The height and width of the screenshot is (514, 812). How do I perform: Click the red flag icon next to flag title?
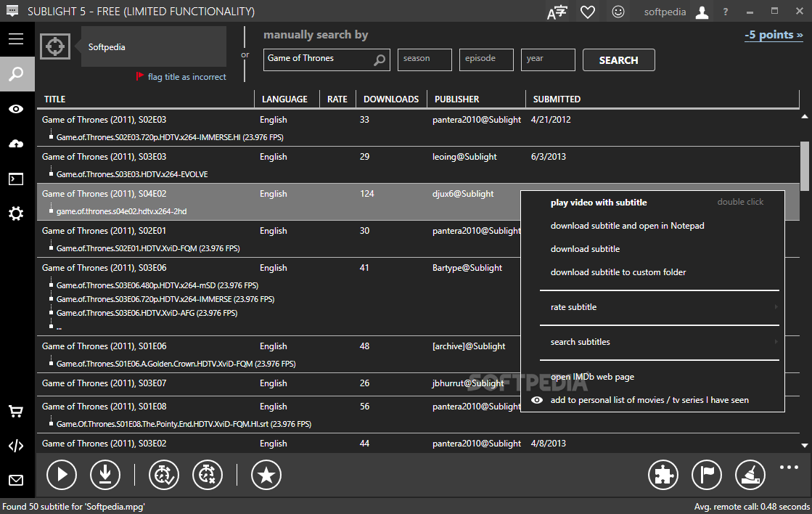point(140,76)
